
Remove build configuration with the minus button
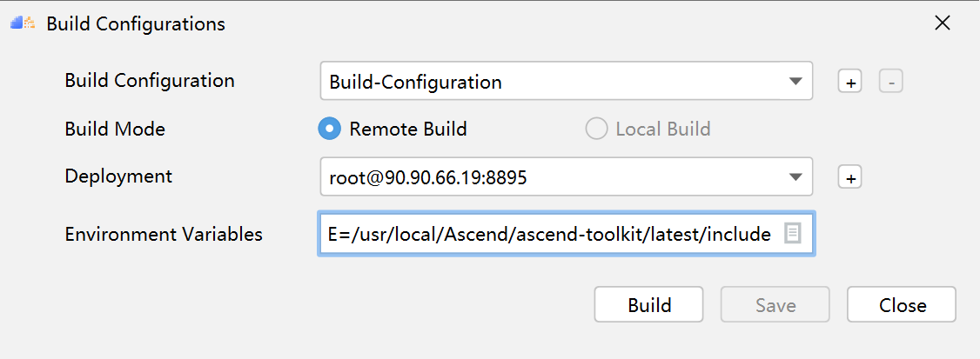point(890,82)
